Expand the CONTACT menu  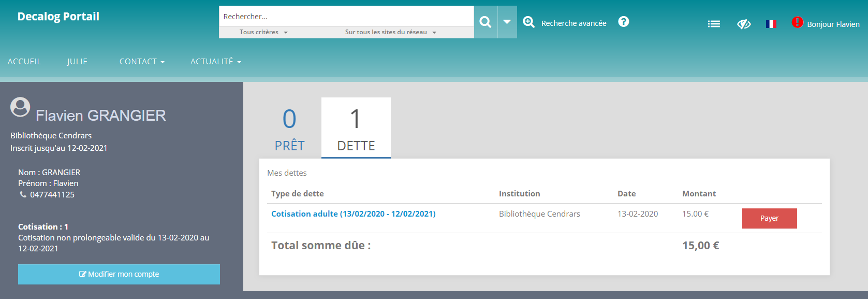coord(142,62)
